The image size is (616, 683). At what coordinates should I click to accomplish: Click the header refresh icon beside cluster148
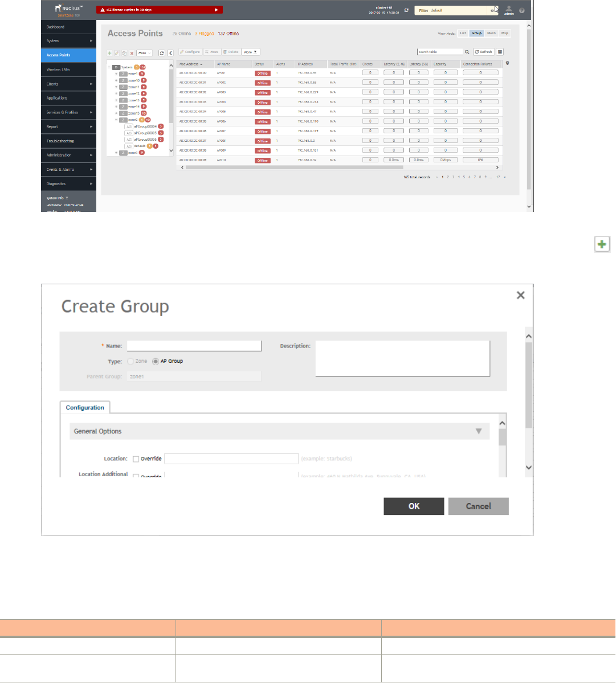[x=406, y=10]
